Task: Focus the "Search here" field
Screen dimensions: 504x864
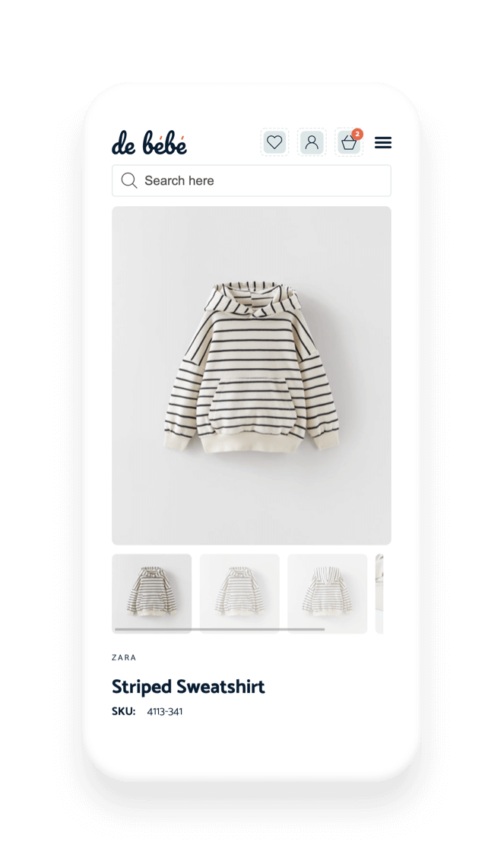Action: (252, 181)
